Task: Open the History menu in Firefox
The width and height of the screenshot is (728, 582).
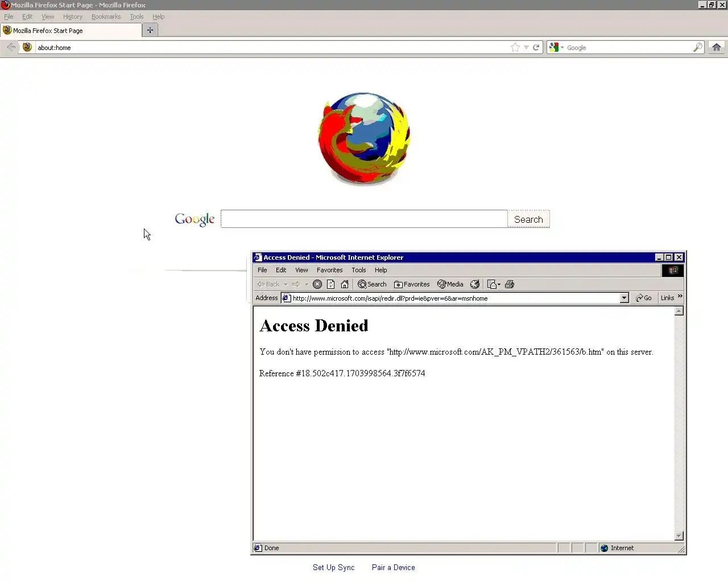Action: (73, 16)
